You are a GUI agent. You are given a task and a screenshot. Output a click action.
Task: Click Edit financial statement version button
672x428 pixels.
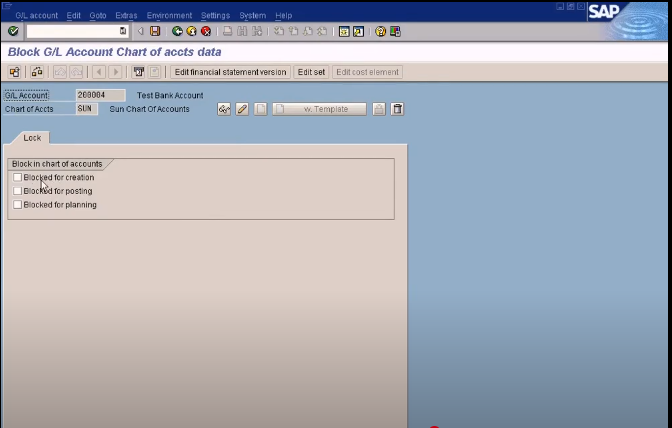pos(230,72)
